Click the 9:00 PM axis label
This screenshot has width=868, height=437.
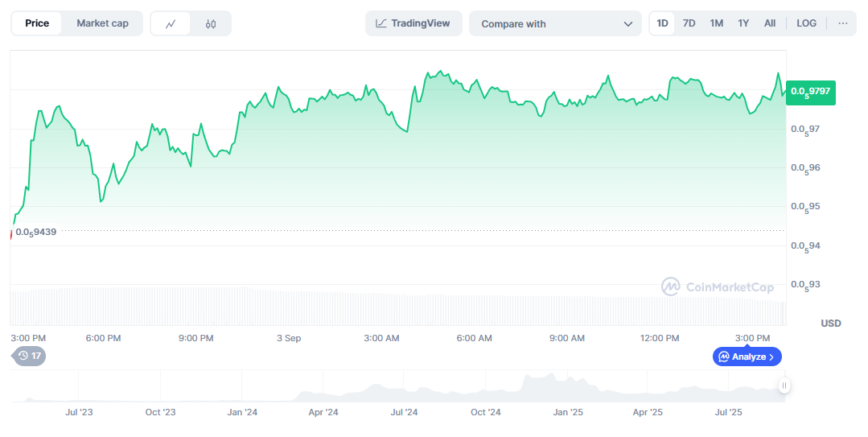click(196, 338)
